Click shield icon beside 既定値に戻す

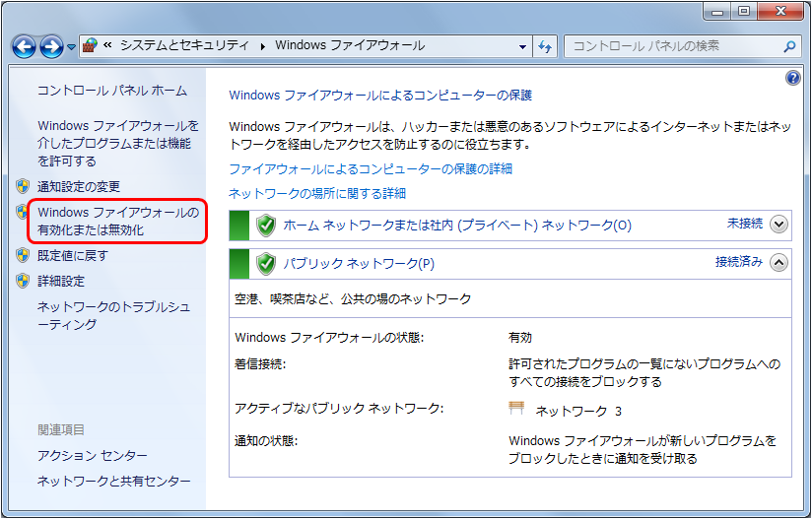coord(23,255)
